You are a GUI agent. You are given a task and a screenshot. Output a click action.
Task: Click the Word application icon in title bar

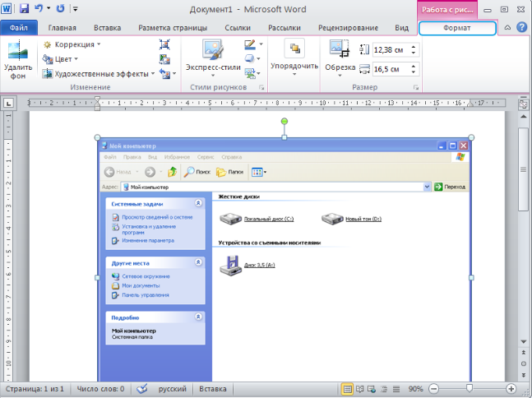click(7, 8)
